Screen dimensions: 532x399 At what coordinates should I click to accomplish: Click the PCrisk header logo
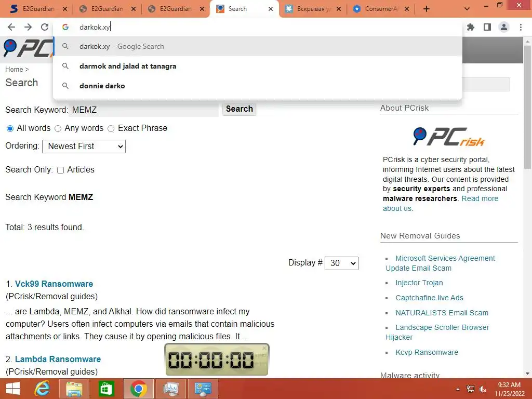(x=28, y=48)
